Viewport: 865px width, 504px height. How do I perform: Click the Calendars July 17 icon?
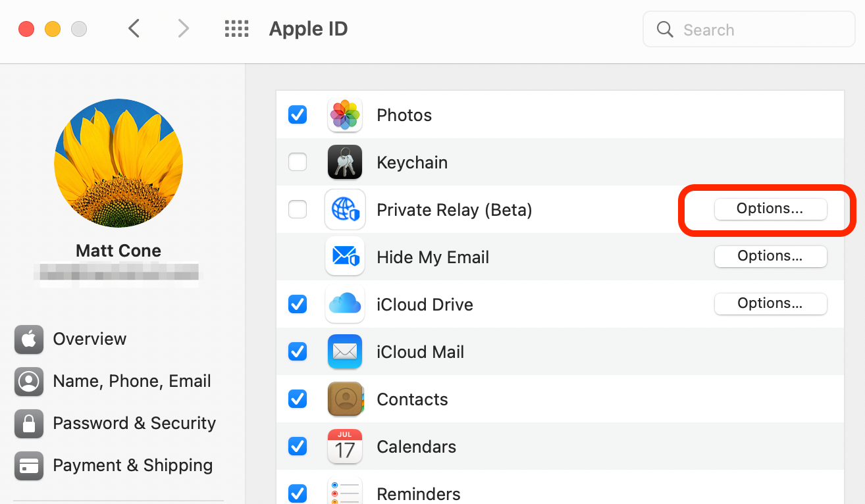click(345, 446)
